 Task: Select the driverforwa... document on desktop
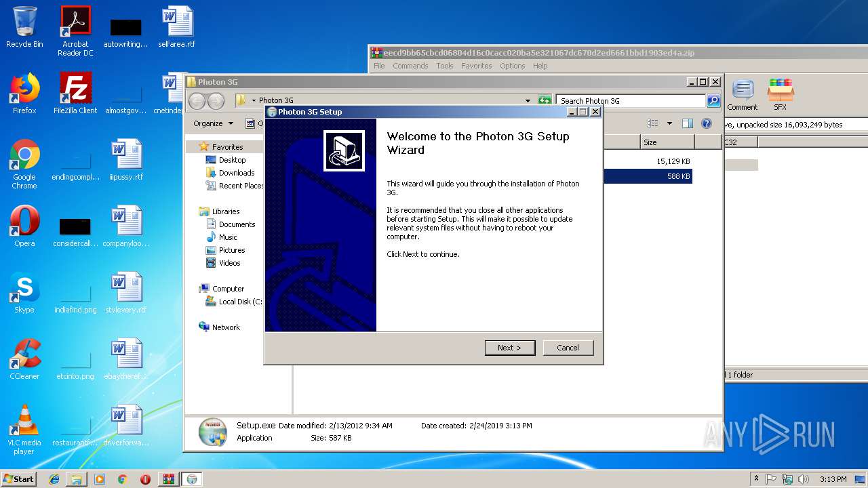tap(126, 426)
